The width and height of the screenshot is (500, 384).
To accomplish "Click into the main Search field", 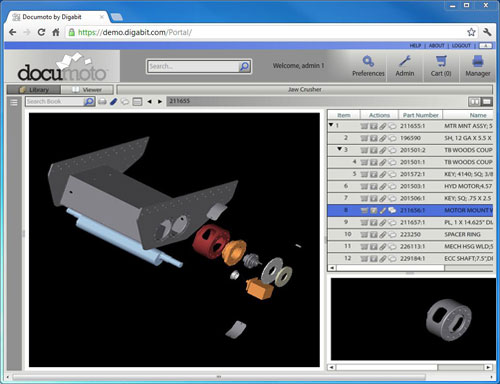I will [x=193, y=66].
